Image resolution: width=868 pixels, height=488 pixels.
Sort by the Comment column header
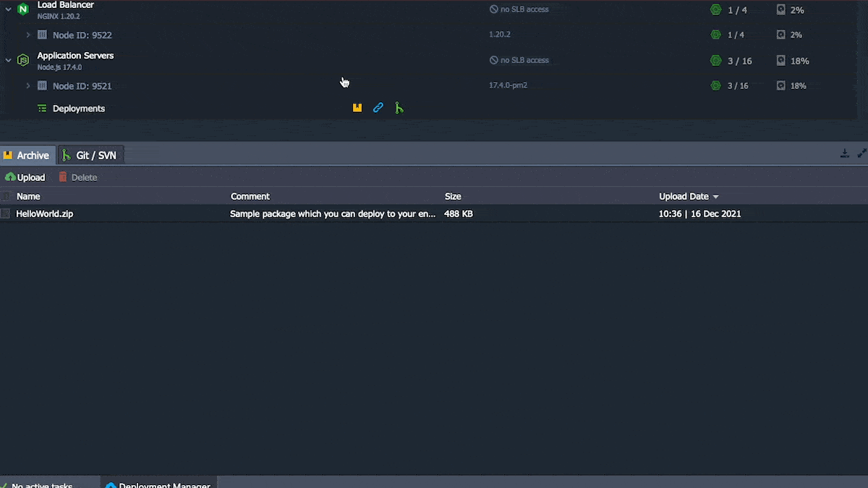click(x=250, y=196)
